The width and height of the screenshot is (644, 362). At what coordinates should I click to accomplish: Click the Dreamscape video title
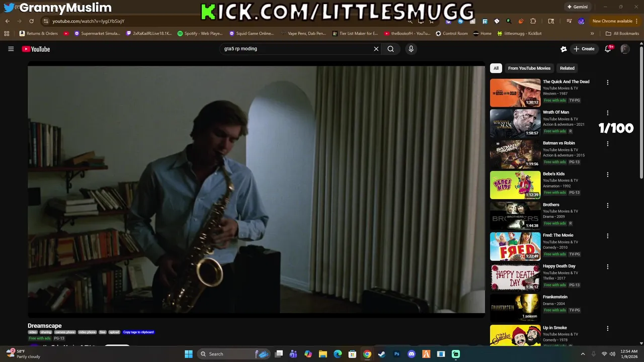45,326
